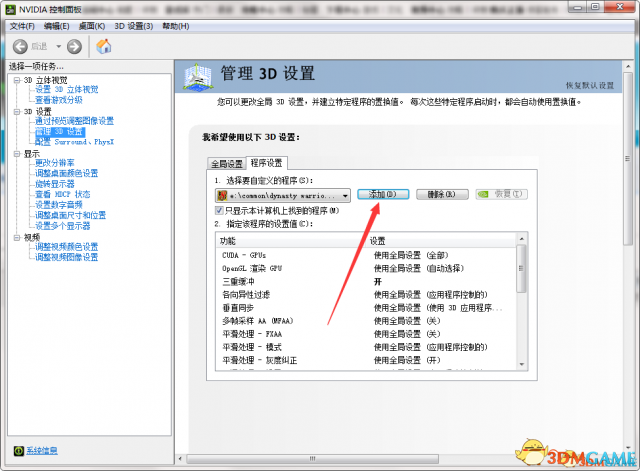
Task: Click the 恢复 button
Action: 502,194
